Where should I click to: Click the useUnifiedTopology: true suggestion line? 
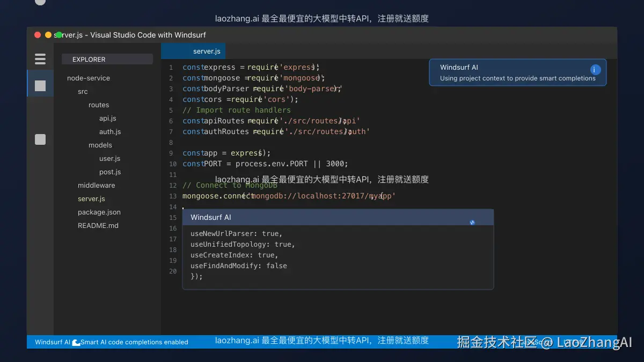(243, 244)
